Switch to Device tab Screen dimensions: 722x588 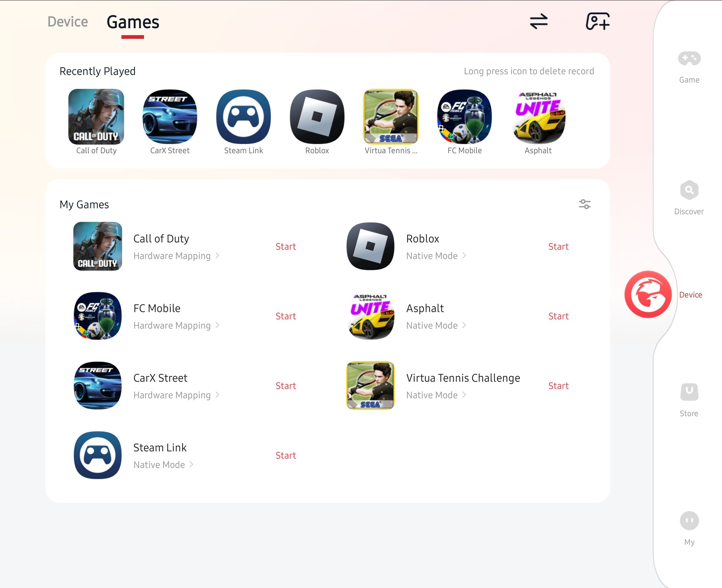(68, 22)
